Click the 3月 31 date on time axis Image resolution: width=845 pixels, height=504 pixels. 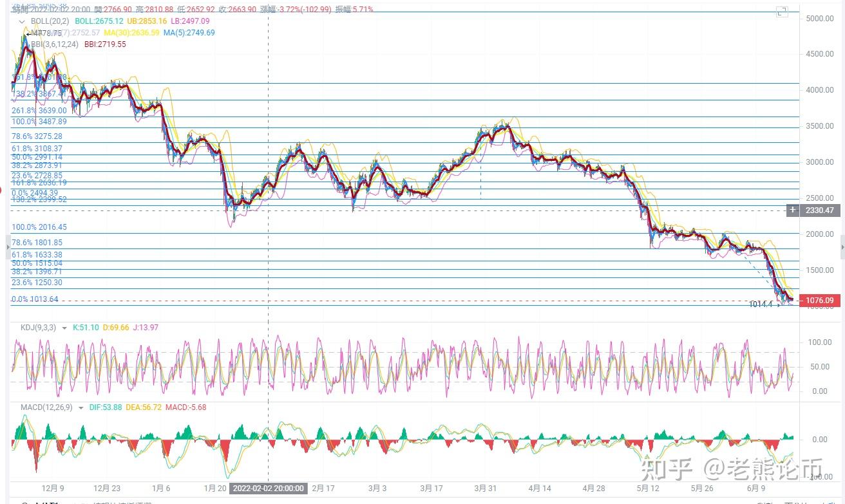pyautogui.click(x=487, y=489)
